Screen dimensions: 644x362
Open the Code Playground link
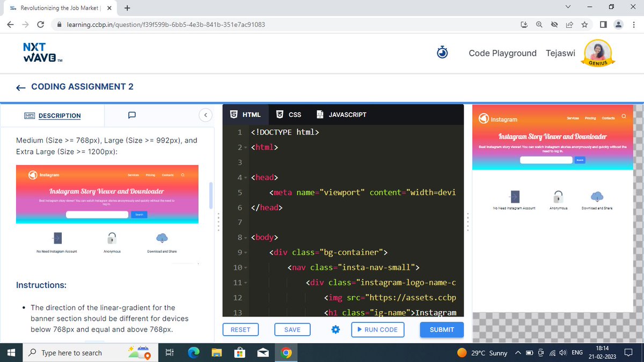tap(502, 53)
